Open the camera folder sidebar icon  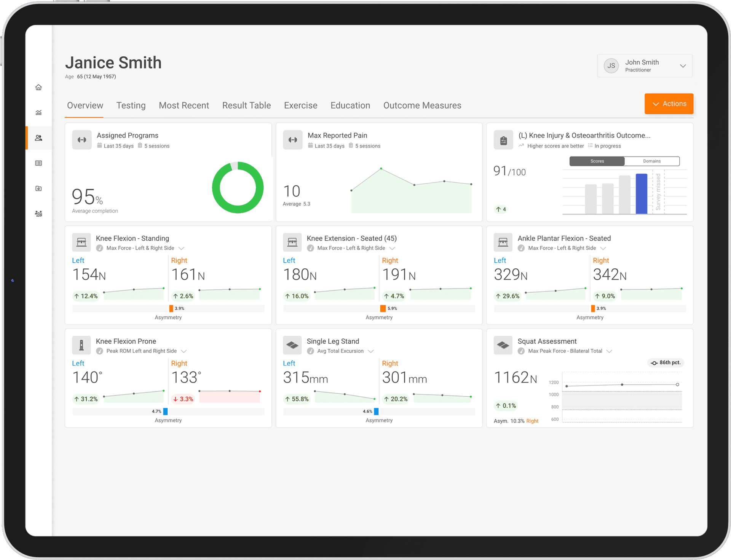38,188
